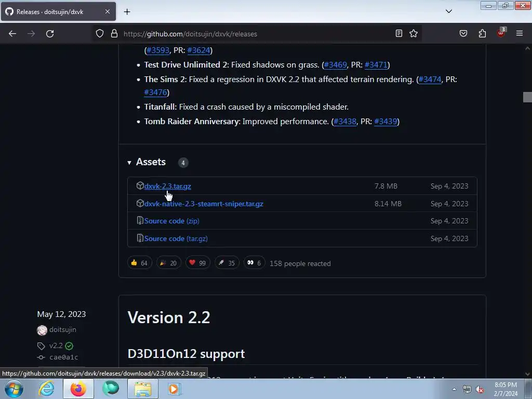This screenshot has height=399, width=532.
Task: Open the tracking protection shield icon
Action: [x=99, y=34]
